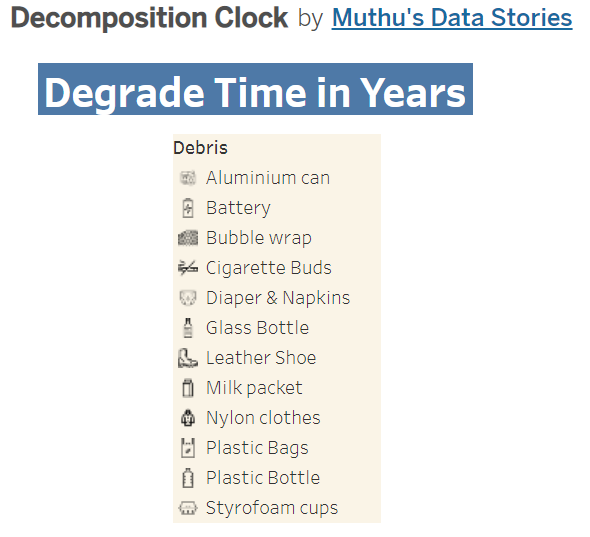Select the Milk packet icon

188,388
